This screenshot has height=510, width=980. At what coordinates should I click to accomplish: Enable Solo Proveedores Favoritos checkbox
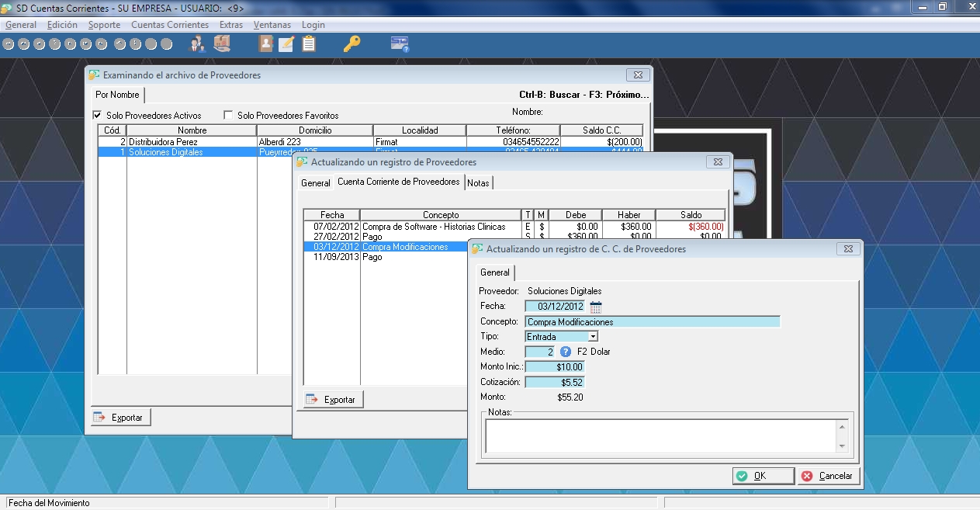(x=228, y=115)
